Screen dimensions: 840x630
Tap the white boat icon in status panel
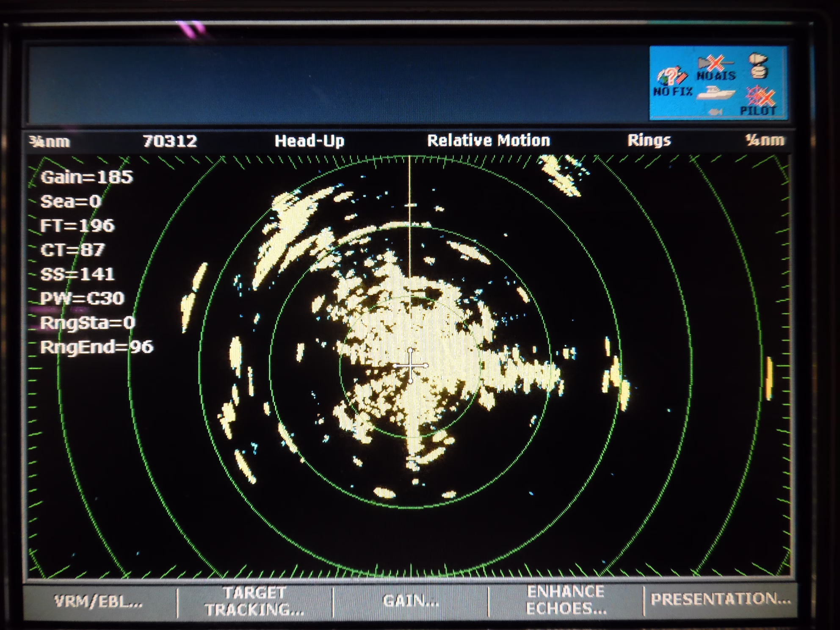click(716, 93)
